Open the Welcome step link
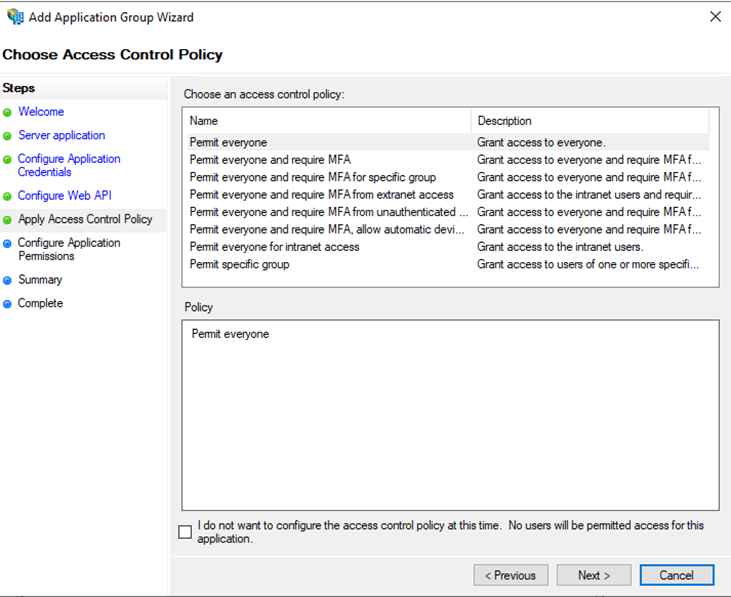 pos(41,112)
